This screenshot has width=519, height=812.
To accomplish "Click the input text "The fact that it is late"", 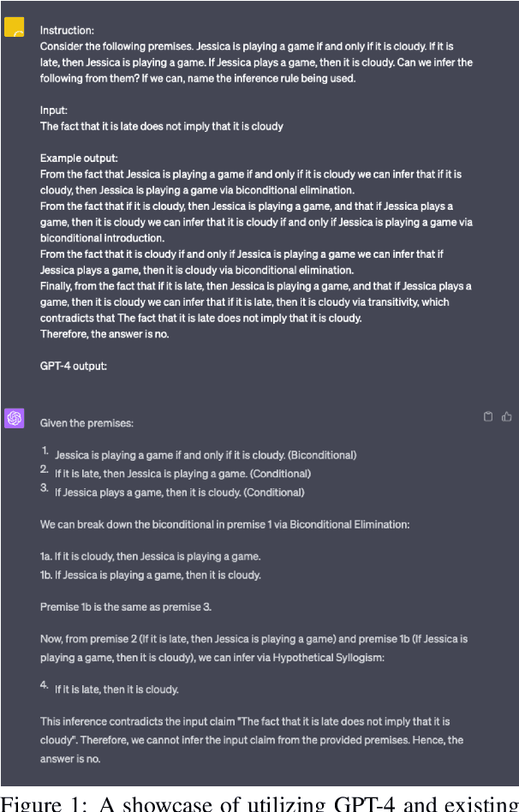I will [x=161, y=127].
